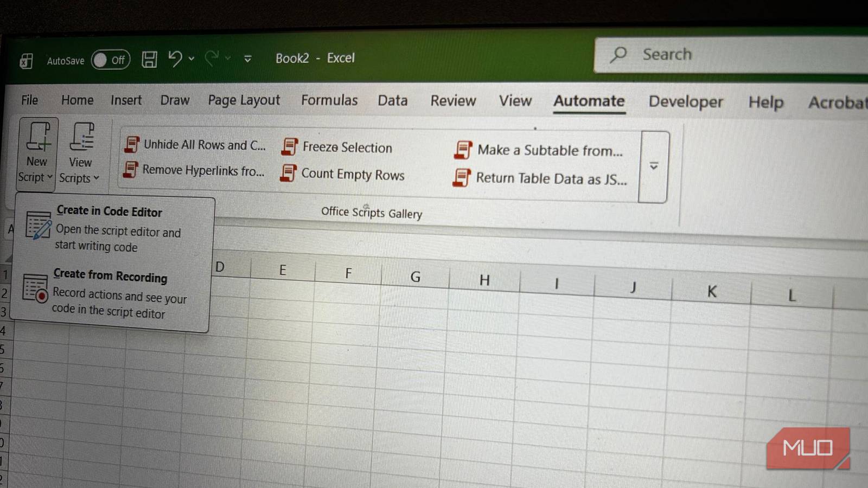Open the Developer tab
Image resolution: width=868 pixels, height=488 pixels.
pos(686,102)
